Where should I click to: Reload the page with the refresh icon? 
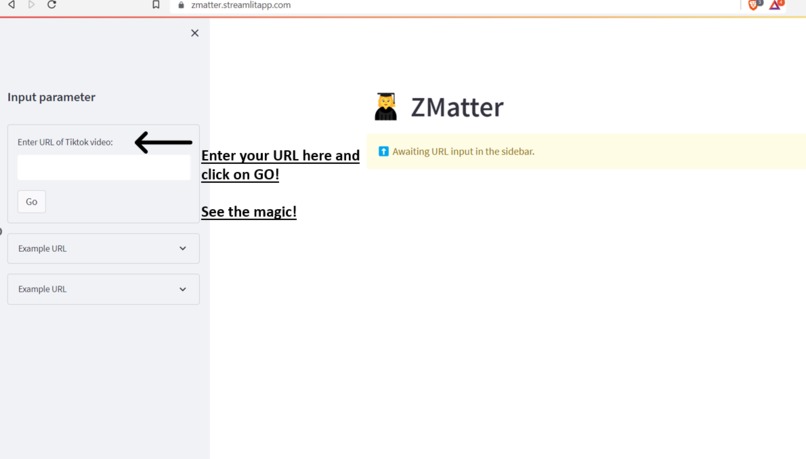(51, 5)
